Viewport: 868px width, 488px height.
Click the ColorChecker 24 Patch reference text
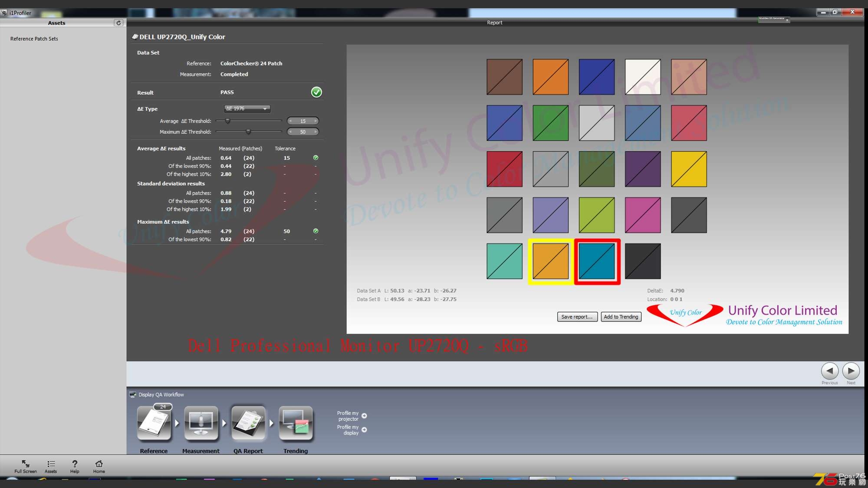pyautogui.click(x=251, y=63)
